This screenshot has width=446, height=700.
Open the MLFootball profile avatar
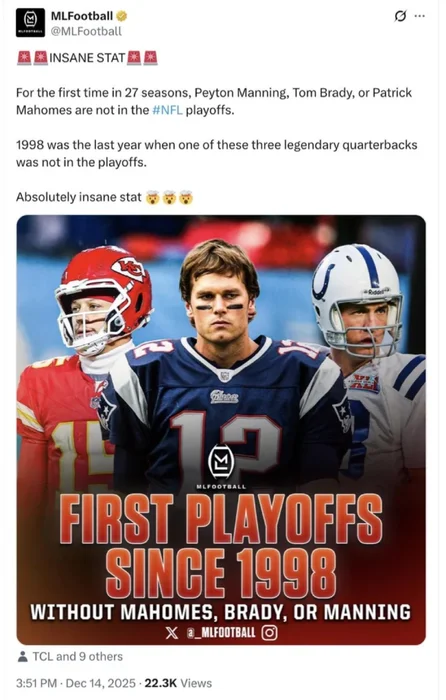30,23
